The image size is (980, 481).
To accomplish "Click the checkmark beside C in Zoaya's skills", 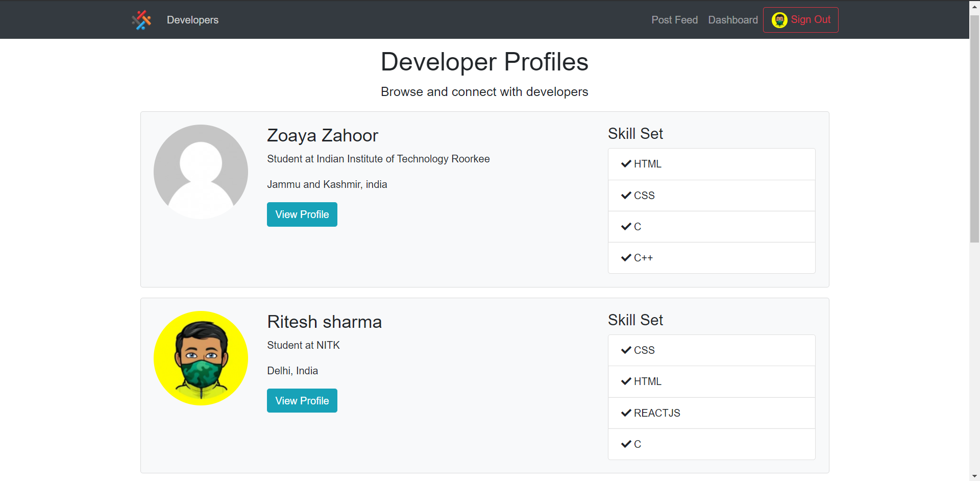I will click(x=626, y=226).
